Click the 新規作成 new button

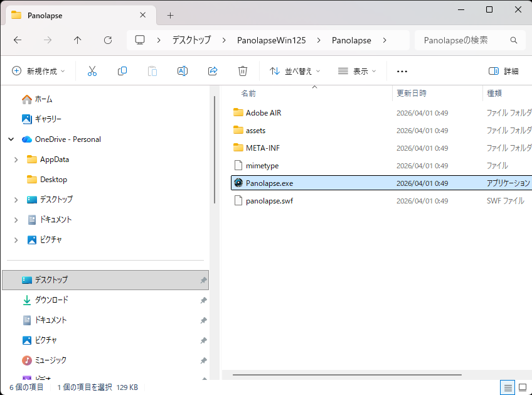pos(38,71)
